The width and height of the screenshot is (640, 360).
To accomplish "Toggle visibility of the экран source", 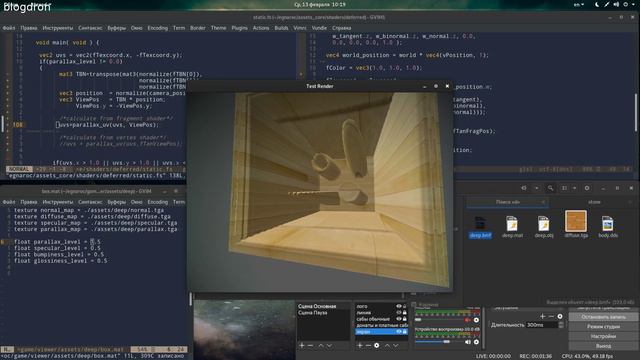I will [399, 332].
